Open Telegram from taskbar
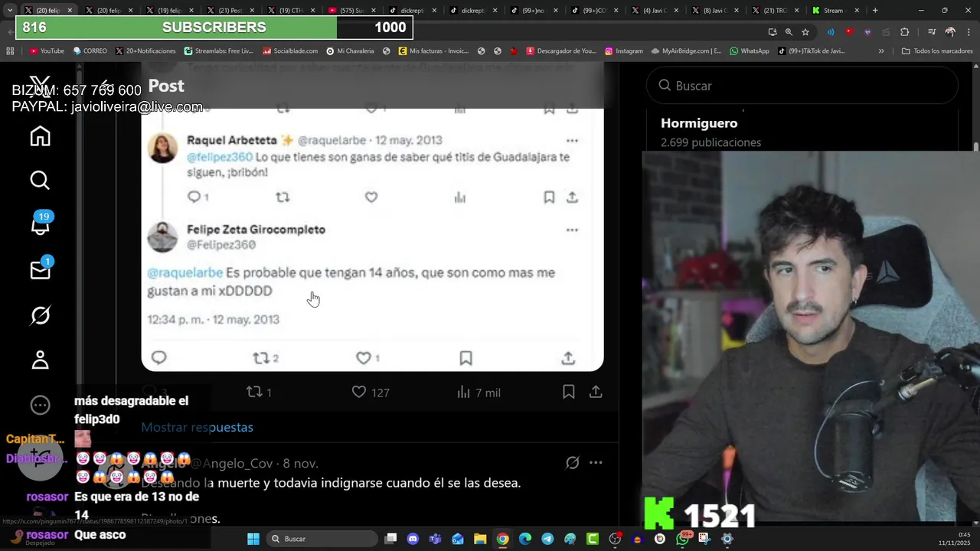980x551 pixels. point(547,539)
